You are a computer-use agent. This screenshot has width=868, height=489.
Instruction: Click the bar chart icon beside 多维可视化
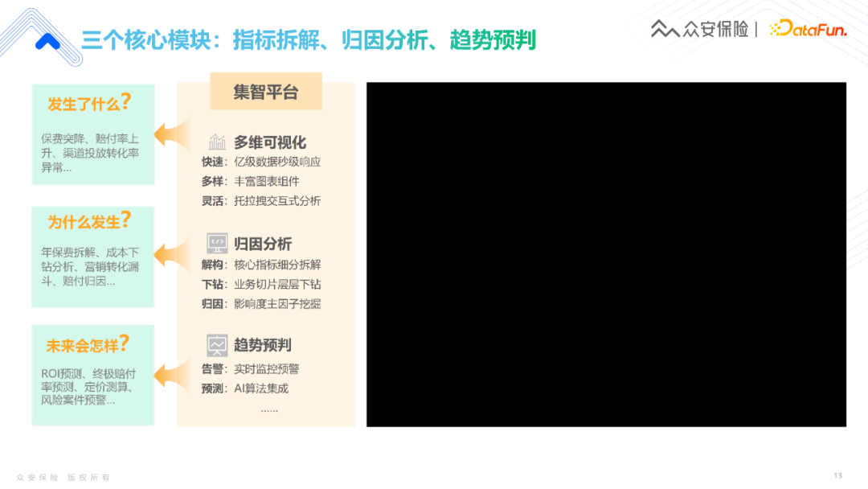click(217, 142)
